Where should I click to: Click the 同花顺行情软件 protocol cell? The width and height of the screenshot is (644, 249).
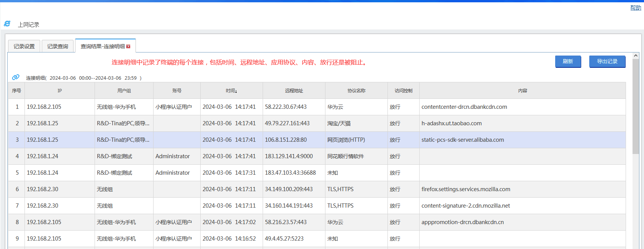[345, 156]
